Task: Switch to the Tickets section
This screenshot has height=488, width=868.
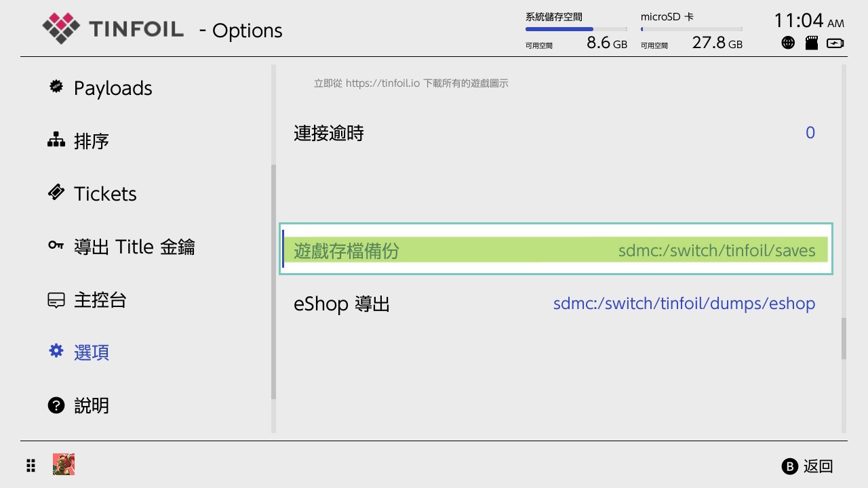Action: pyautogui.click(x=105, y=192)
